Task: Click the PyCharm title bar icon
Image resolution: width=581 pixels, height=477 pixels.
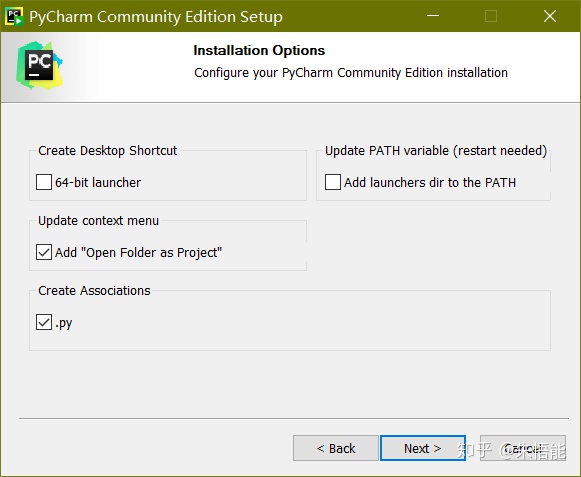Action: tap(14, 16)
